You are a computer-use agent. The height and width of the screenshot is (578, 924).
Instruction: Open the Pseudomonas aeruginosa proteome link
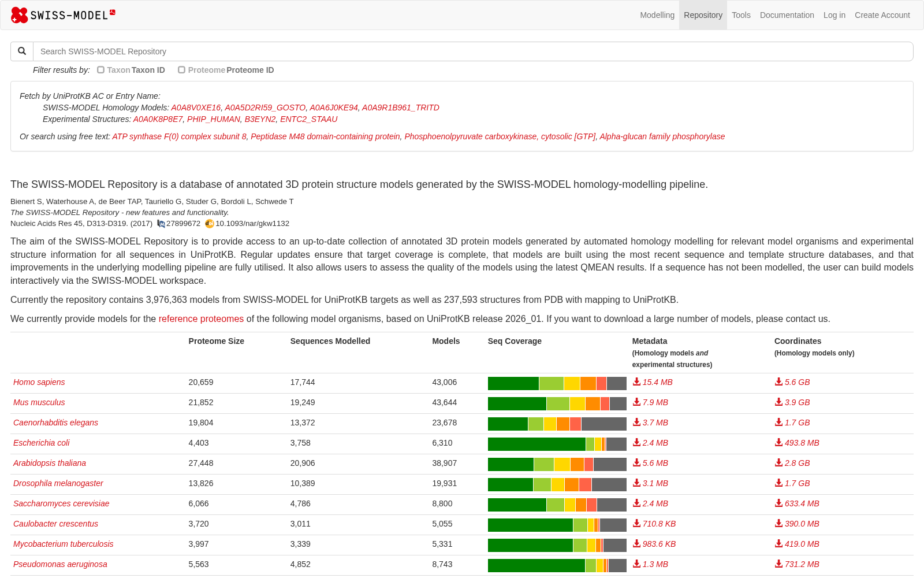tap(60, 564)
